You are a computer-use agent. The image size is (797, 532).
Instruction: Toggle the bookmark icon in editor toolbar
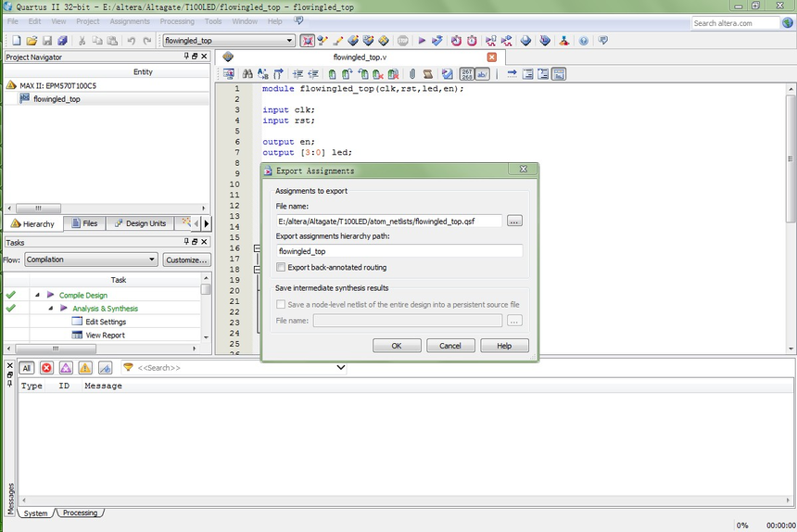pyautogui.click(x=332, y=74)
